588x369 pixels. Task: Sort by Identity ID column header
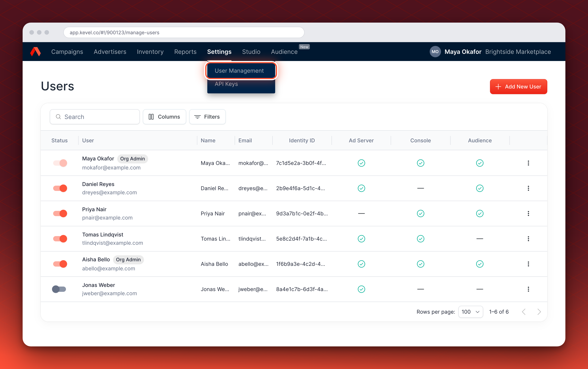tap(302, 140)
